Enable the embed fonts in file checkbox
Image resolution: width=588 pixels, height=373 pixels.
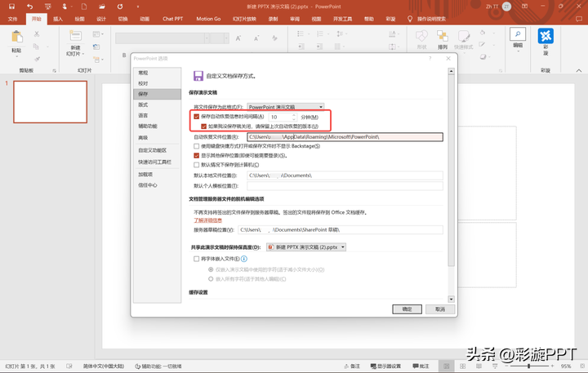[x=196, y=259]
